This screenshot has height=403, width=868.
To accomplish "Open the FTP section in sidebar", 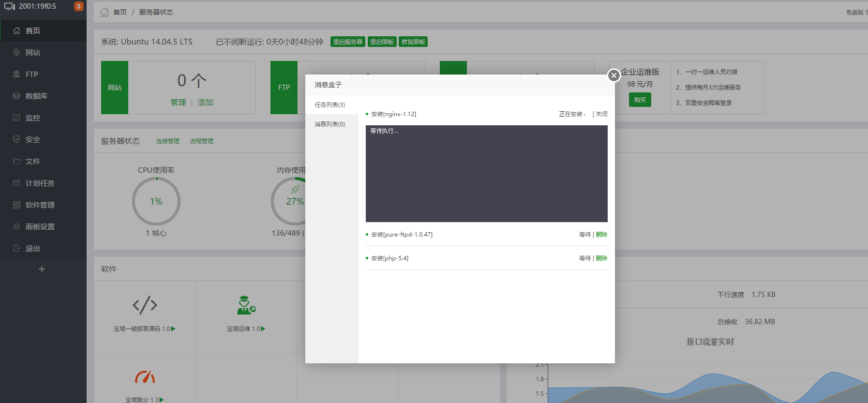I will [x=31, y=74].
